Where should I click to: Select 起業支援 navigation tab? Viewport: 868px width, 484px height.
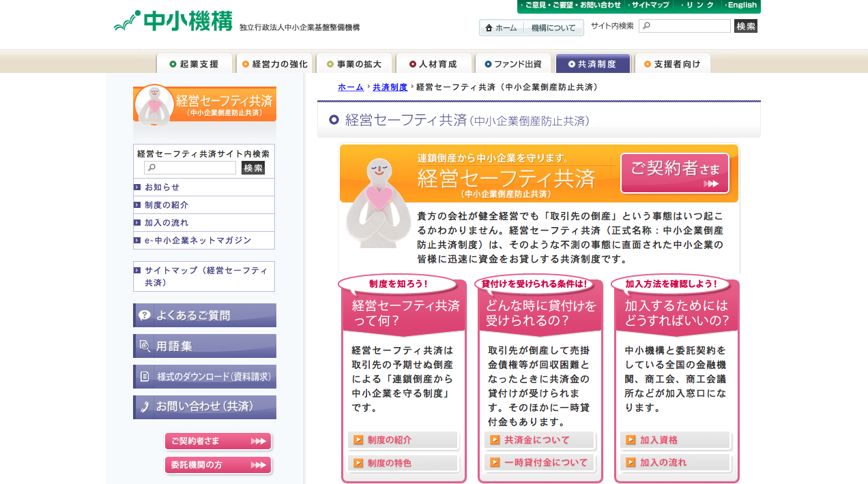coord(194,63)
